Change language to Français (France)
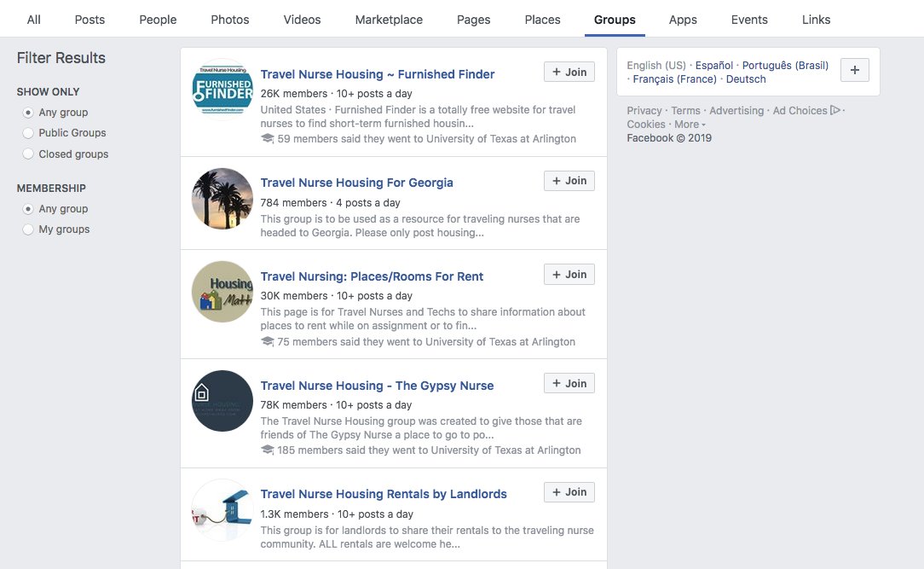The width and height of the screenshot is (924, 569). tap(675, 79)
